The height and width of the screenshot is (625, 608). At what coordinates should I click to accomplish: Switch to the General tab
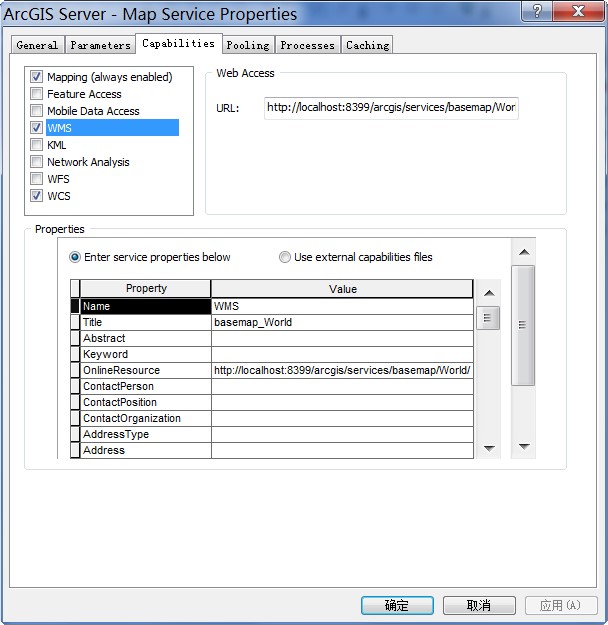(37, 45)
